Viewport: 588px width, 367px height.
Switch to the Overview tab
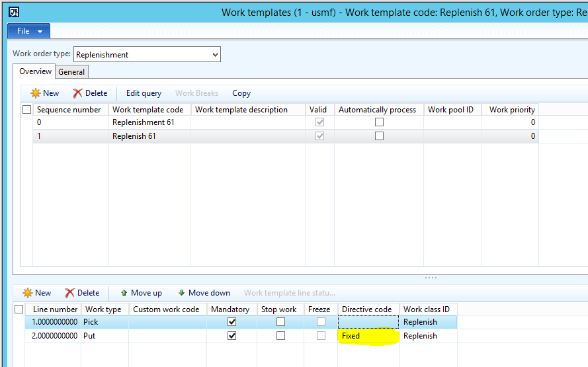tap(35, 71)
